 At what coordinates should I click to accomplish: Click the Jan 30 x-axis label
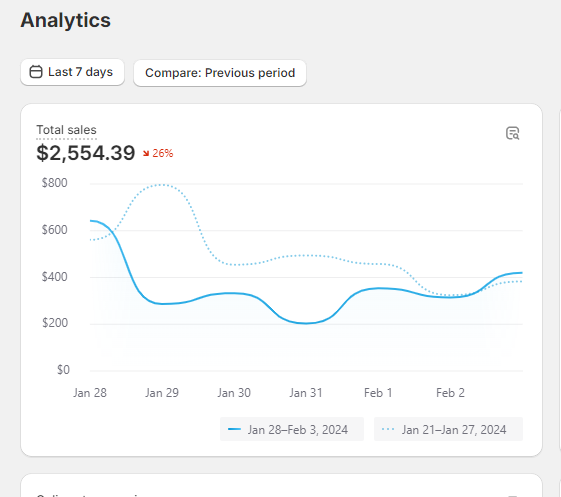(234, 393)
